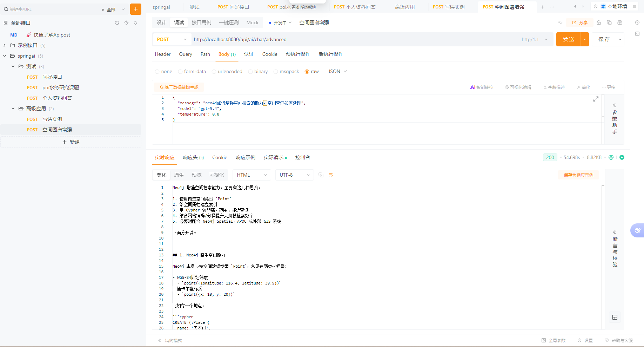
Task: Open the 预执行操作 tab
Action: (298, 54)
